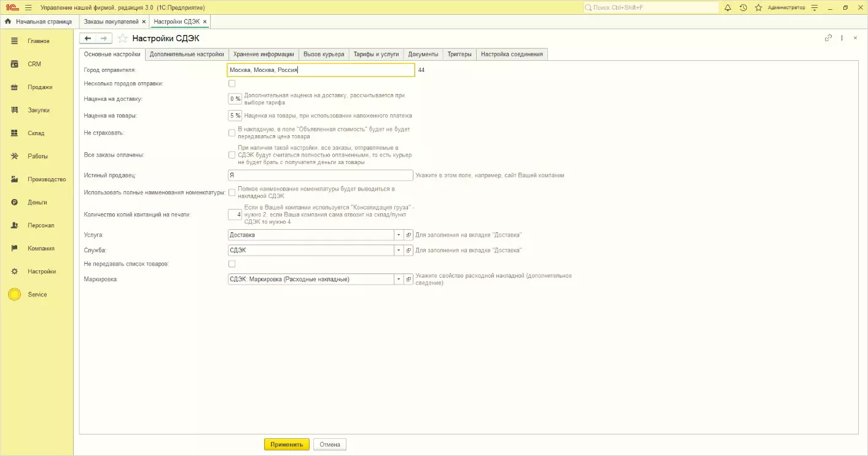Click the Администратор user name

click(x=786, y=7)
